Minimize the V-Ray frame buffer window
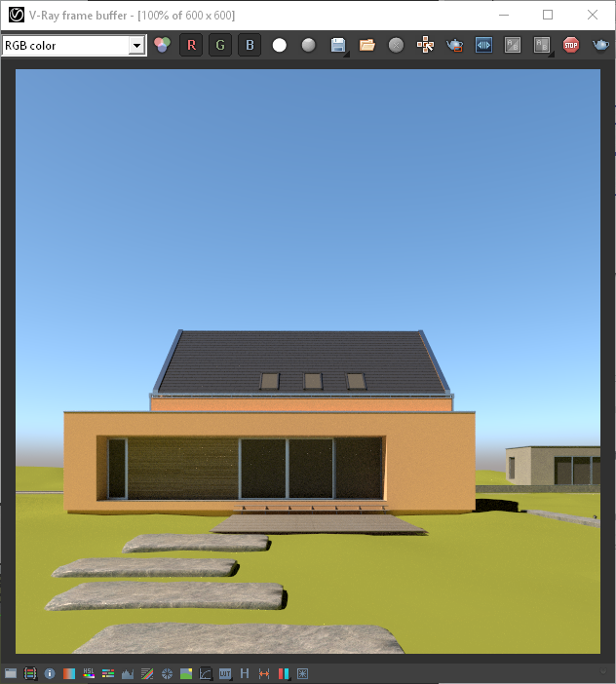Image resolution: width=616 pixels, height=684 pixels. click(x=504, y=15)
